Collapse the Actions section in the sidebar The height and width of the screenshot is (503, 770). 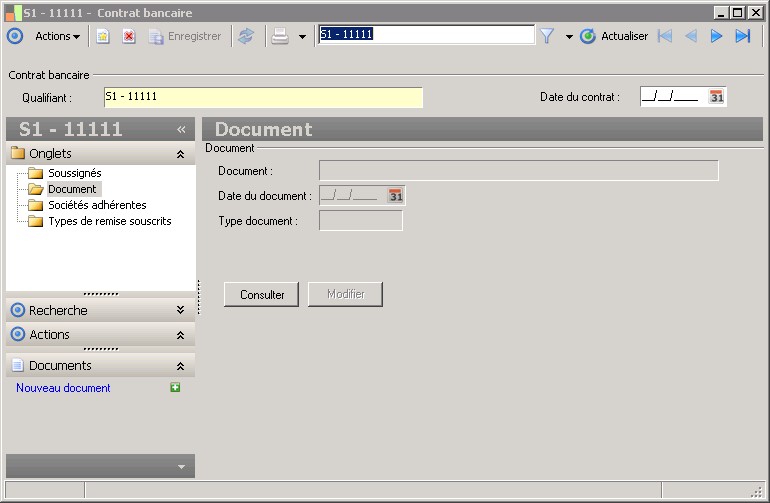pyautogui.click(x=180, y=335)
